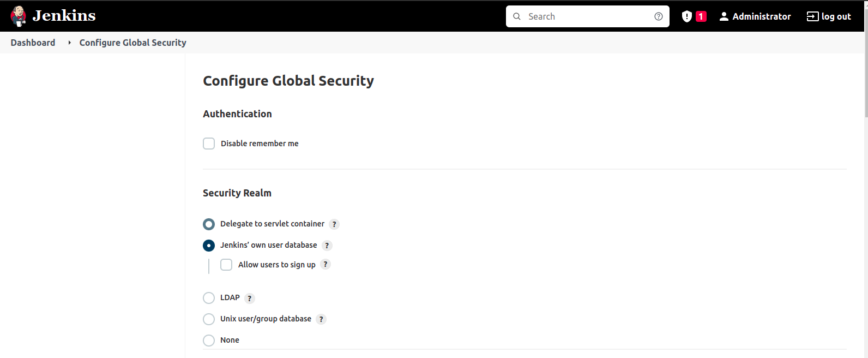Screen dimensions: 868x358
Task: Click the red warning count badge
Action: tap(701, 16)
